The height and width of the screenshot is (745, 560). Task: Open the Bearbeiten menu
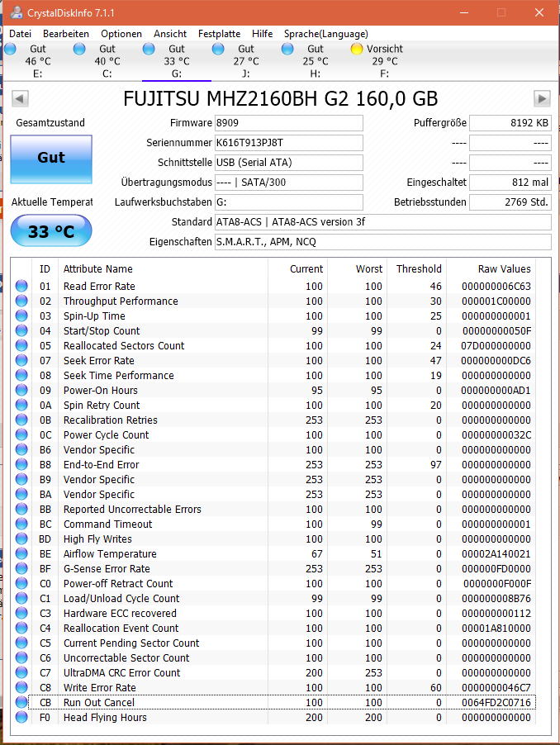pos(66,34)
